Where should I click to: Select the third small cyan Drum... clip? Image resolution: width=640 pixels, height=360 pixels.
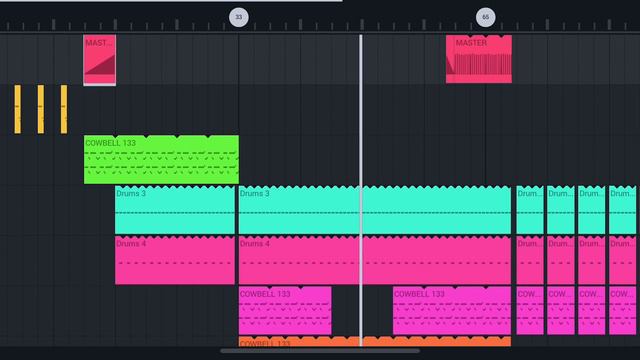coord(592,210)
